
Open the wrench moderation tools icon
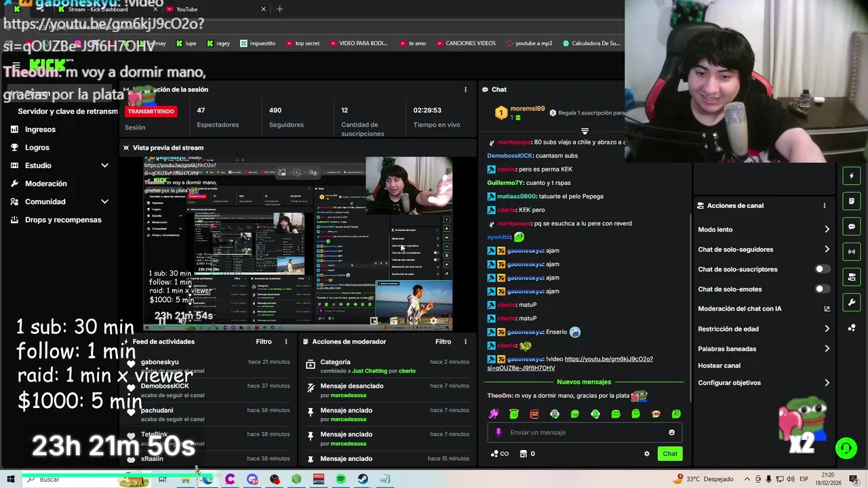pos(852,302)
